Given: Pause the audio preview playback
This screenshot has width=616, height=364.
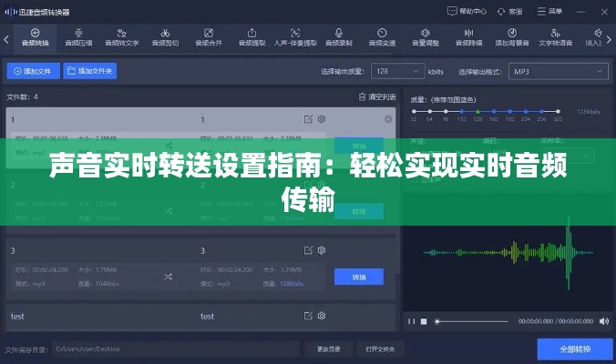Looking at the screenshot, I should coord(411,321).
